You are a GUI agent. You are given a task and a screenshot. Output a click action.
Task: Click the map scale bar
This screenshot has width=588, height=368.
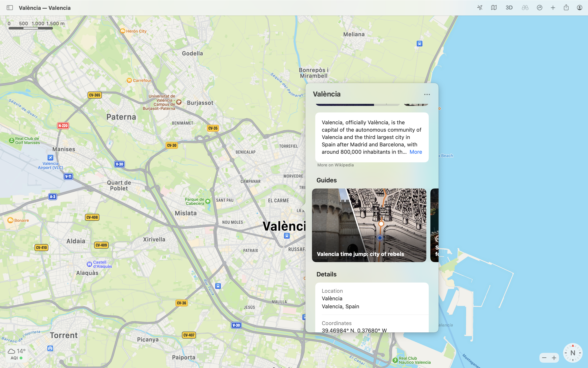click(x=31, y=28)
